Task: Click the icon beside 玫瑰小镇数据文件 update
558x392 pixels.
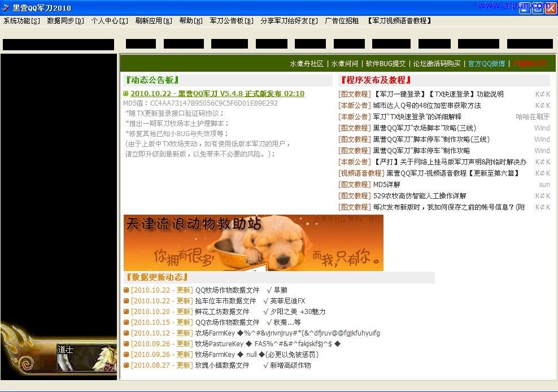Action: 126,365
